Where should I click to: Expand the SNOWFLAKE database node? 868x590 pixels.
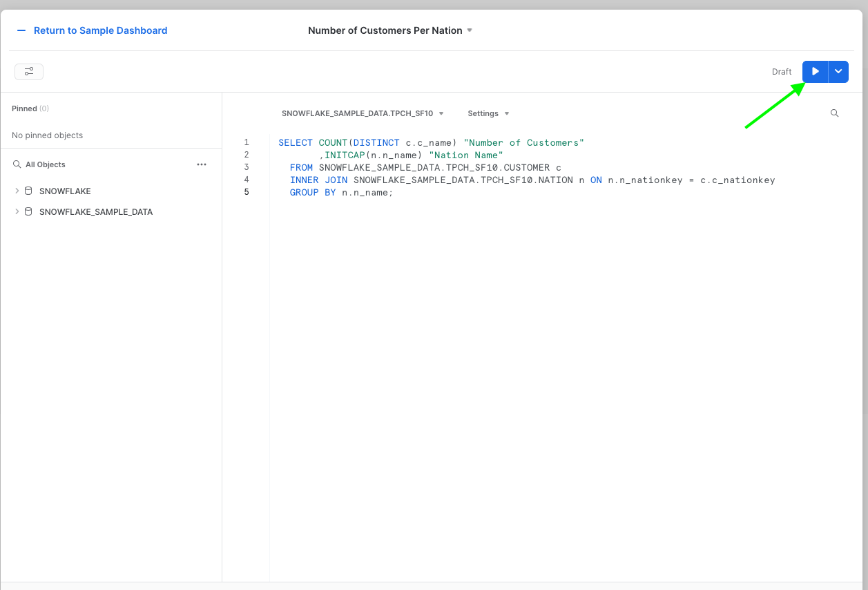(x=17, y=191)
